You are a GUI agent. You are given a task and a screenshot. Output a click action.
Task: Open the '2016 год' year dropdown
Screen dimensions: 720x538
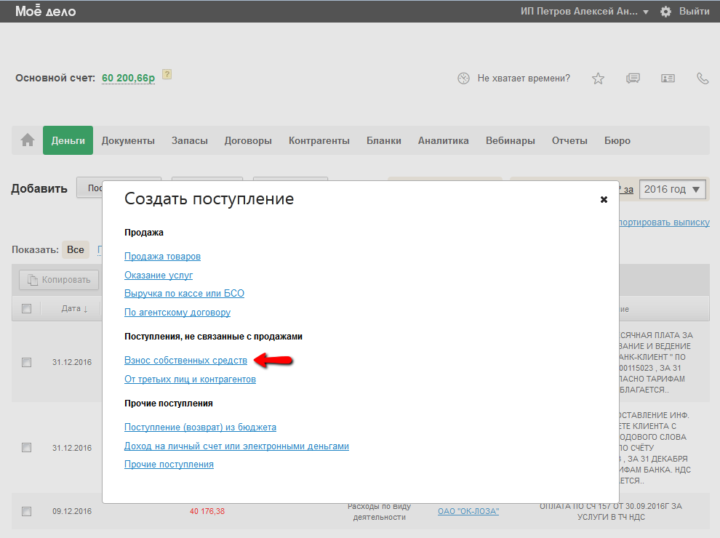672,189
